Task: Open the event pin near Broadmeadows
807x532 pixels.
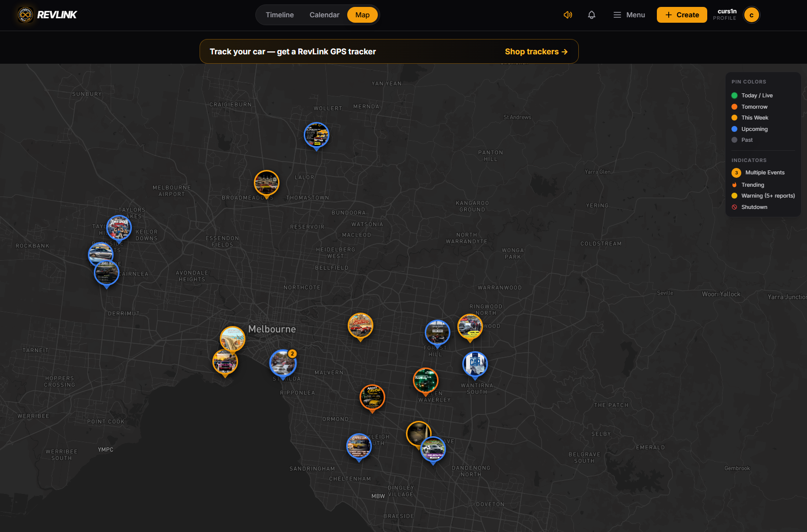Action: 267,183
